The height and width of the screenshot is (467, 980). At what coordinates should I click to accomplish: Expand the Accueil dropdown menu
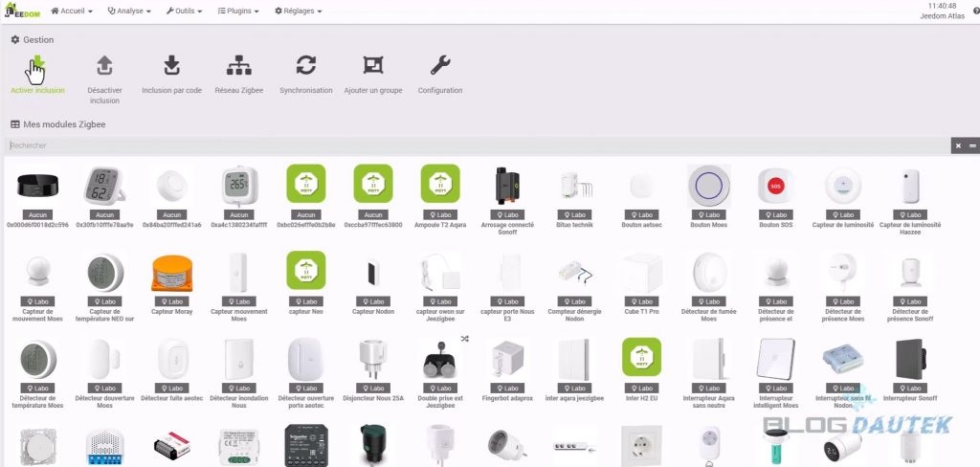(72, 11)
